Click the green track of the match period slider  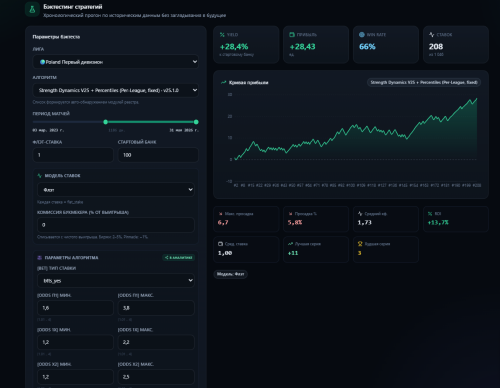[151, 122]
